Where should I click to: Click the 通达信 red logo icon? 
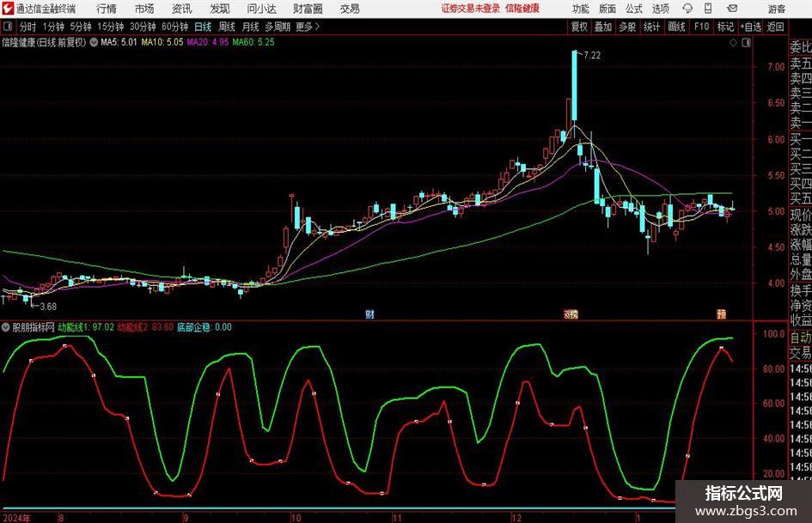9,9
